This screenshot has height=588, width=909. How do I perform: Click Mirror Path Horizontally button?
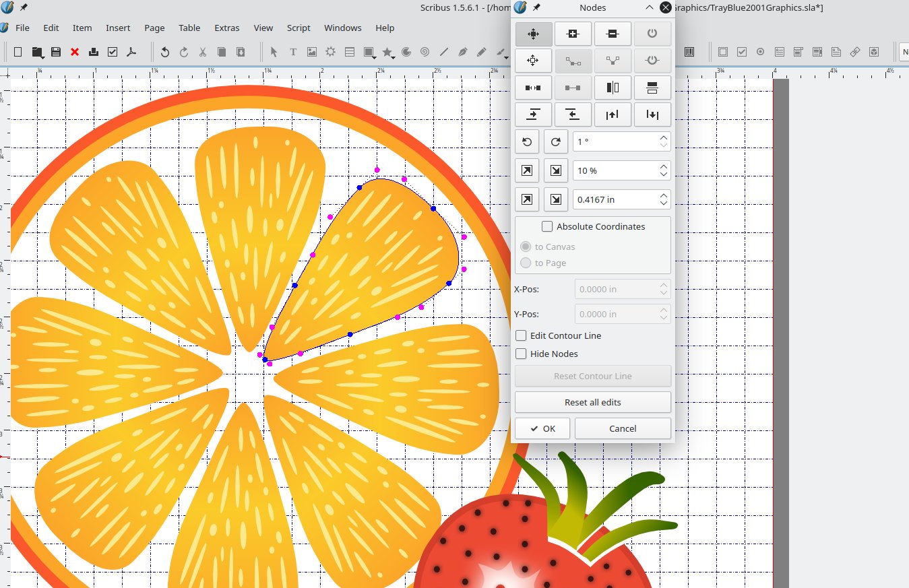point(613,88)
